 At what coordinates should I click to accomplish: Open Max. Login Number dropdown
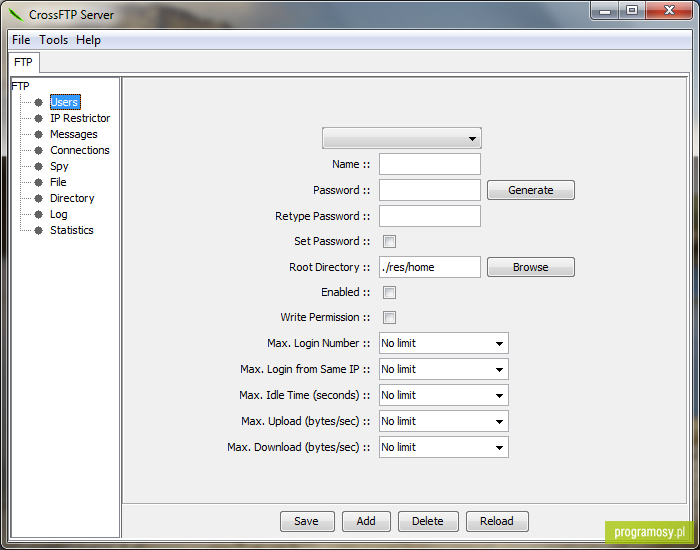click(444, 343)
